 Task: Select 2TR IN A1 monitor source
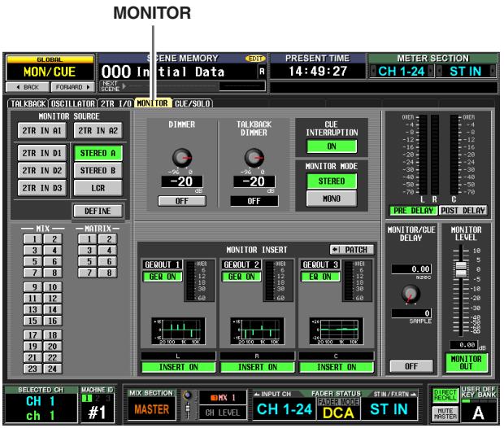(x=42, y=130)
